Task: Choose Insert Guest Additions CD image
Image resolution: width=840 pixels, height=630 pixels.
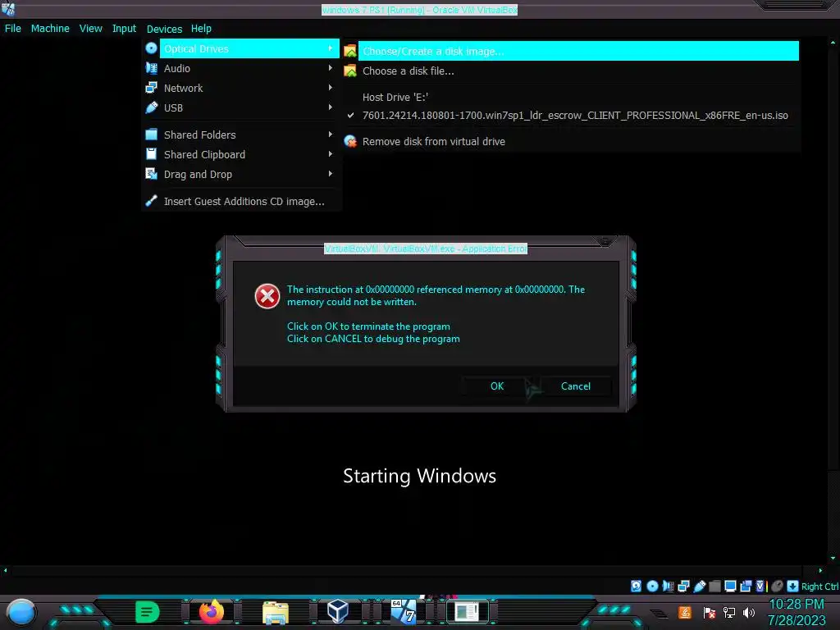Action: [241, 201]
